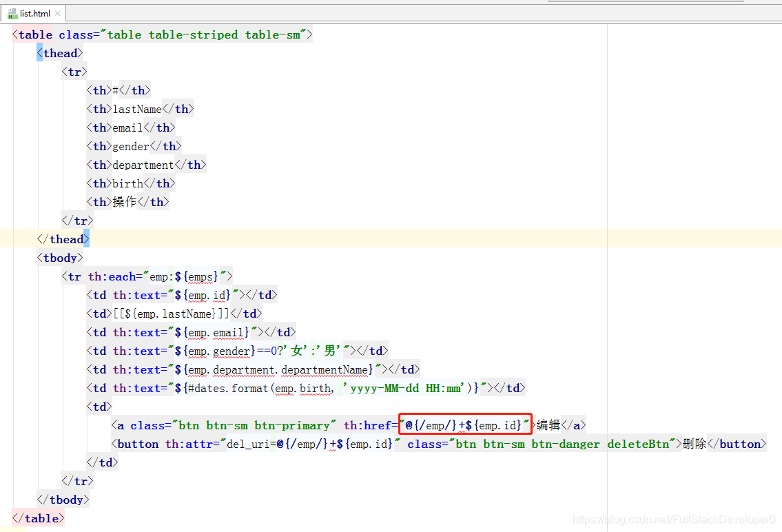782x532 pixels.
Task: Click the th:href @{/emp/}+${emp.id} value
Action: coord(465,425)
